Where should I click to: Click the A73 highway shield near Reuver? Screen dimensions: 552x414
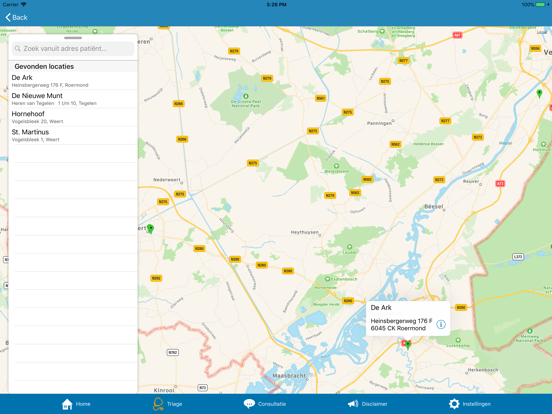(x=500, y=183)
